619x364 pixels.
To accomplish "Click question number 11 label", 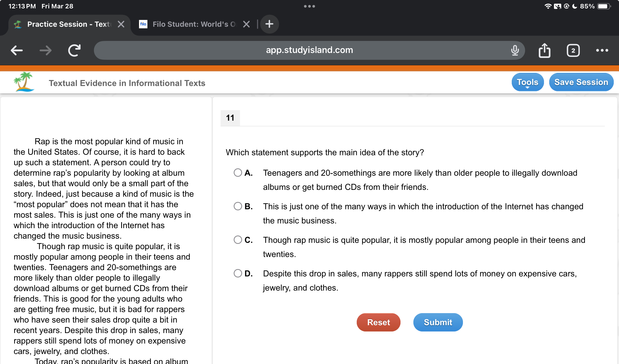I will 230,118.
